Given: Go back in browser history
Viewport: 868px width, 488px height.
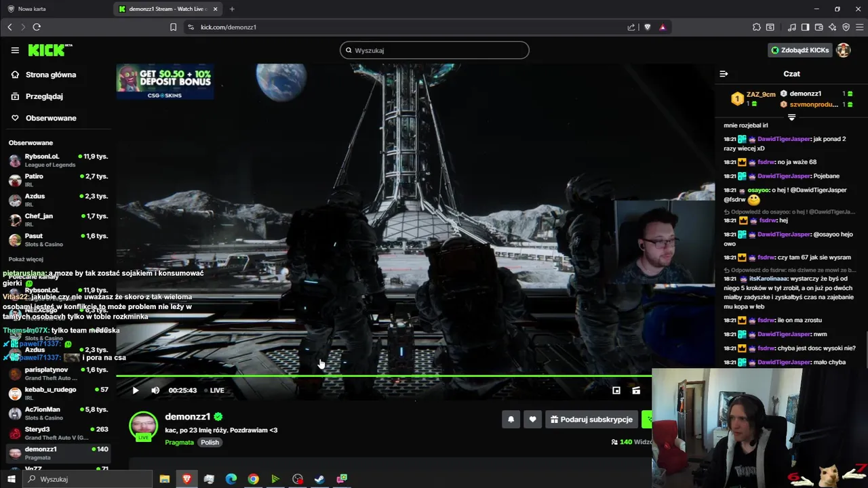Looking at the screenshot, I should (x=9, y=27).
